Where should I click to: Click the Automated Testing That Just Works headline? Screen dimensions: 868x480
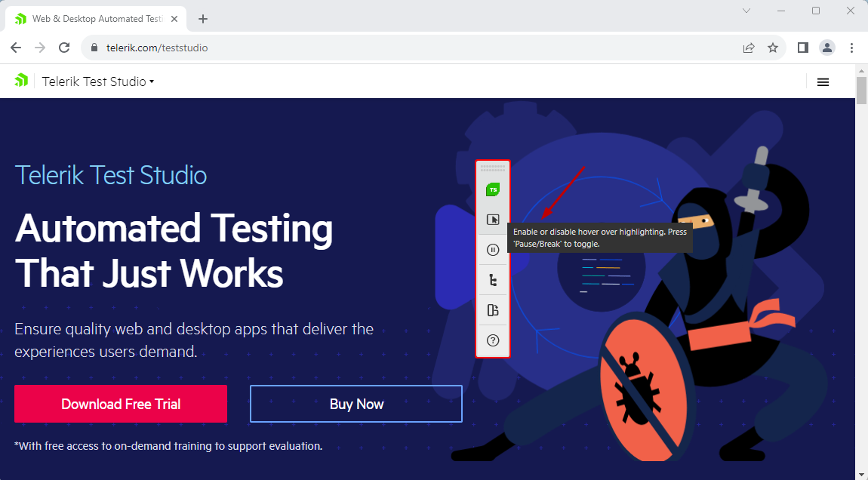point(174,251)
